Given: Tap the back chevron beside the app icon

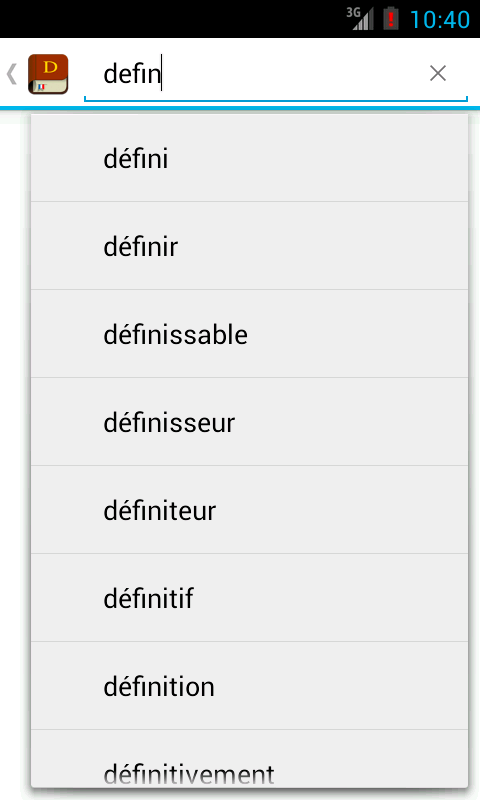Looking at the screenshot, I should [x=12, y=74].
